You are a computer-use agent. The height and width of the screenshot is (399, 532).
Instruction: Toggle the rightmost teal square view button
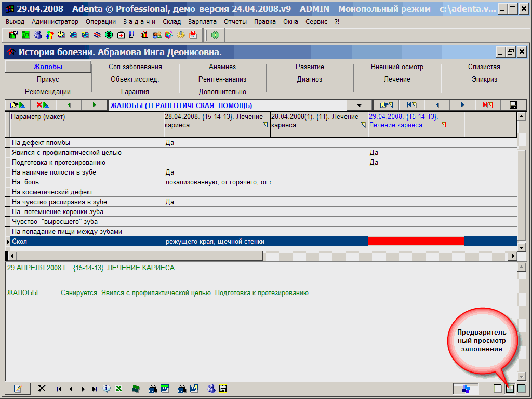click(522, 388)
